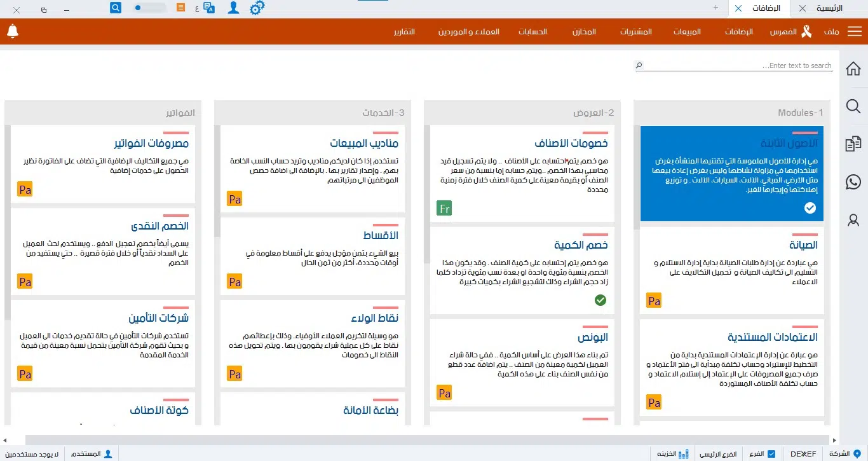Toggle the checkmark on the الأصول الثابتة card
Image resolution: width=868 pixels, height=461 pixels.
810,207
